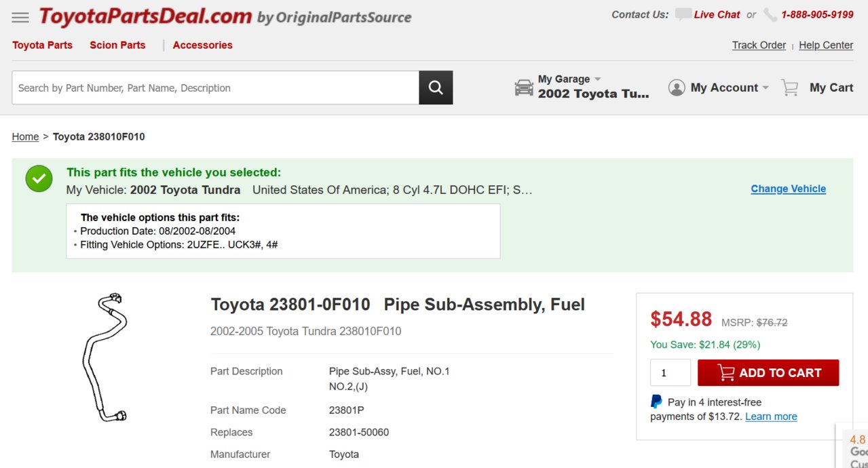The height and width of the screenshot is (468, 868).
Task: Click the phone handset icon
Action: 770,14
